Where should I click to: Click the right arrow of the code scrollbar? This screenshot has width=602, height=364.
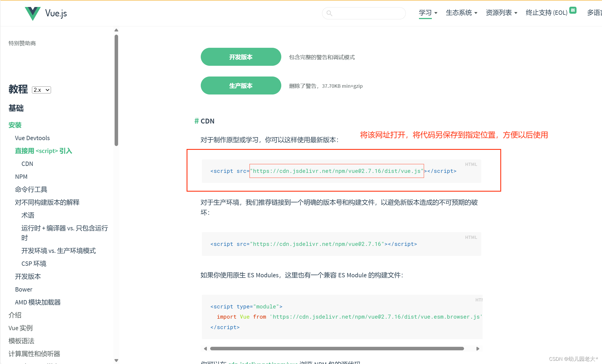pyautogui.click(x=478, y=348)
